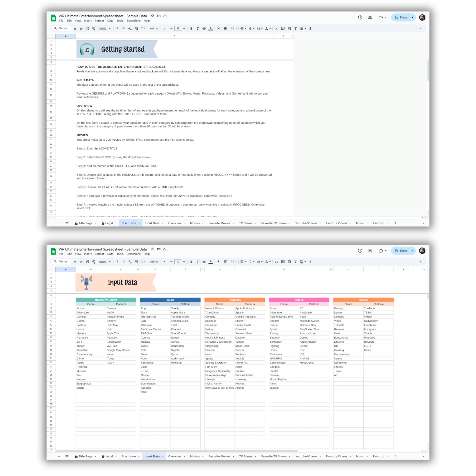Image resolution: width=476 pixels, height=476 pixels.
Task: Click insert chart icon in top window
Action: [289, 29]
